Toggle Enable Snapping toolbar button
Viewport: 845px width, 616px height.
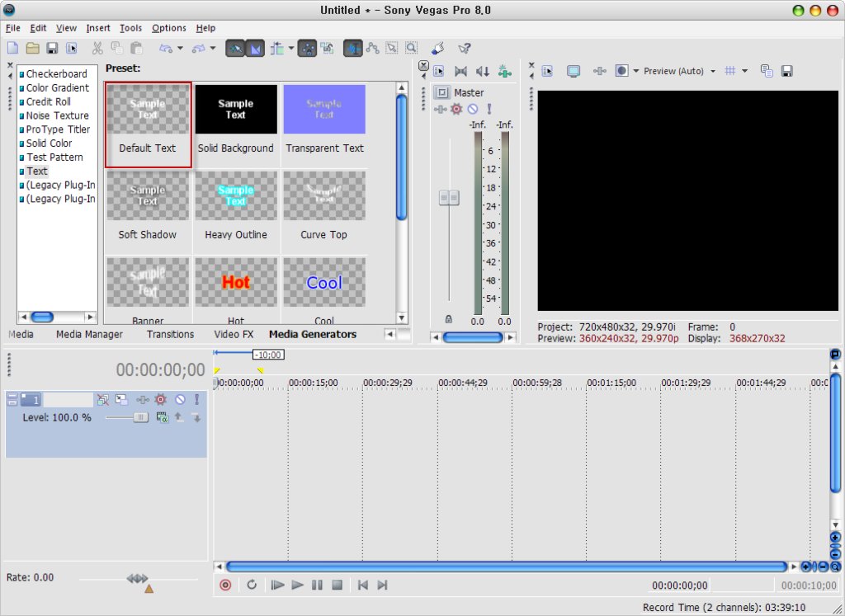(x=235, y=49)
